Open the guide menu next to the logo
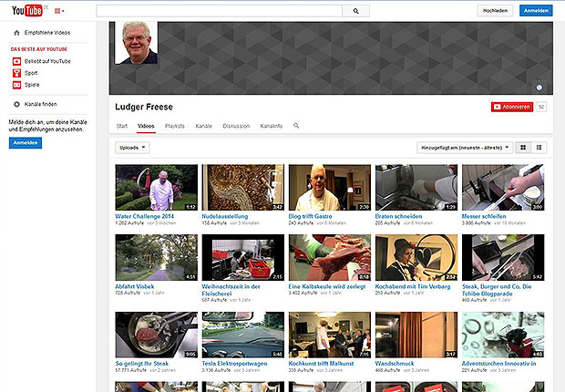Screen dimensions: 565x392 pos(60,11)
